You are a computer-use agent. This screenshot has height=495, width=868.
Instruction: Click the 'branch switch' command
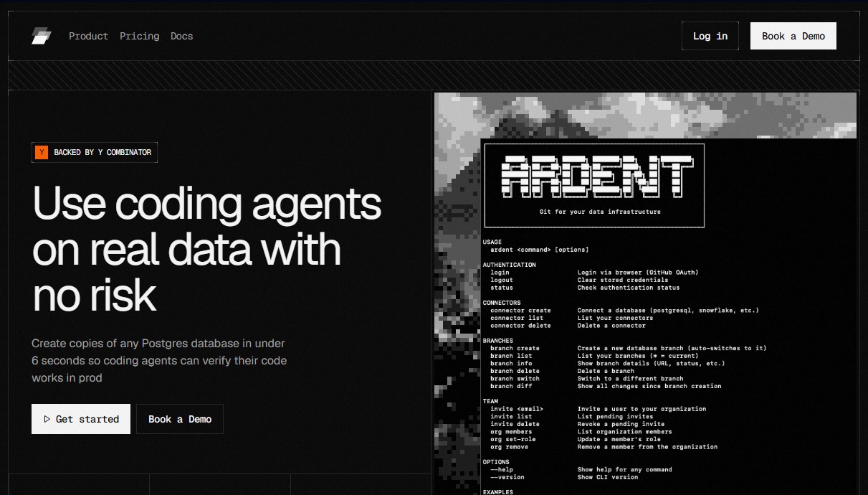point(515,378)
